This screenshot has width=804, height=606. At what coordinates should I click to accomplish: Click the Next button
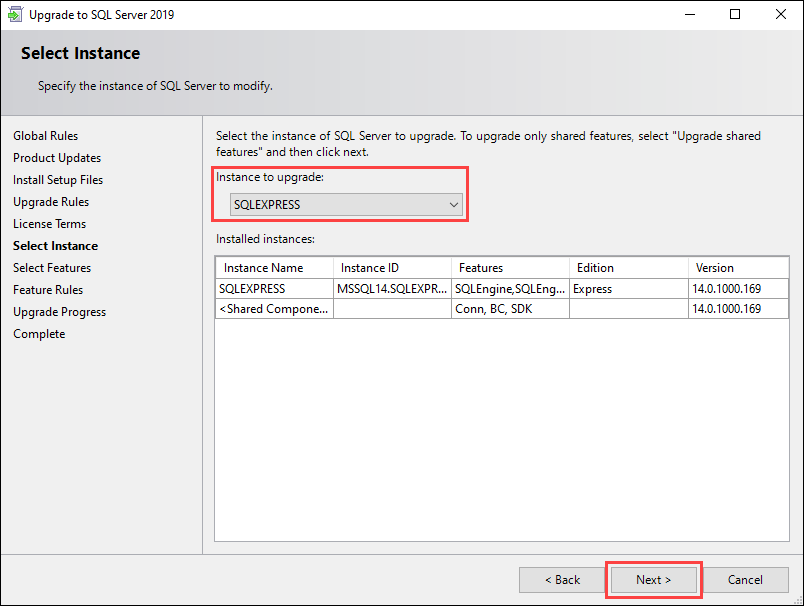click(654, 580)
